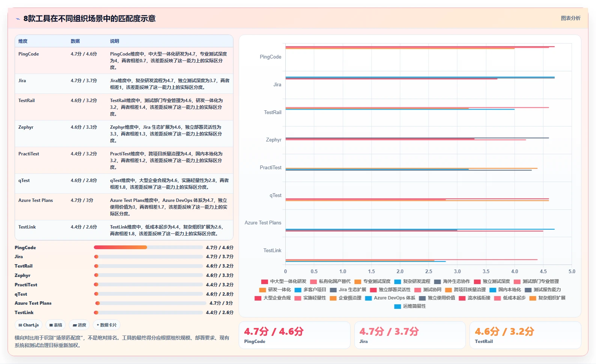Toggle the 海外生态协作 legend entry
Image resolution: width=596 pixels, height=364 pixels.
[x=452, y=281]
